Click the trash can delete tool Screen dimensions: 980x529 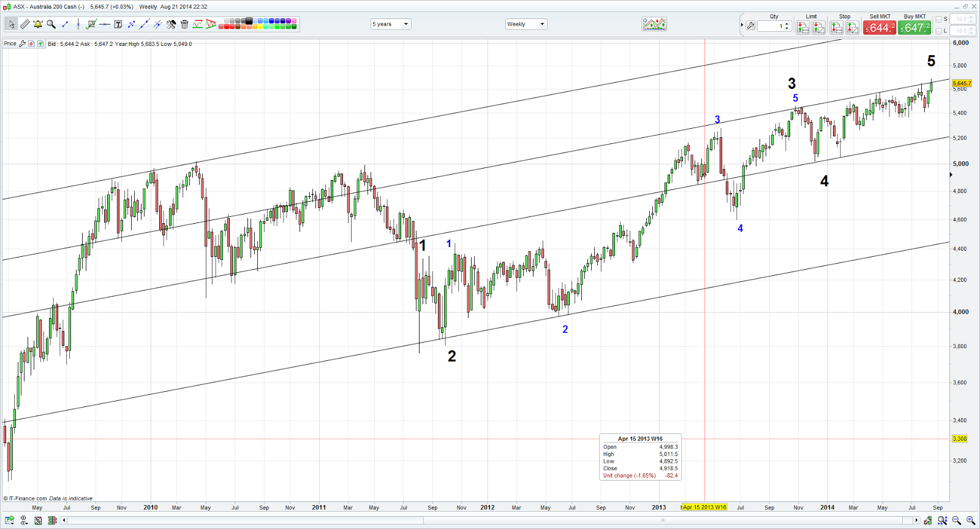pos(184,25)
